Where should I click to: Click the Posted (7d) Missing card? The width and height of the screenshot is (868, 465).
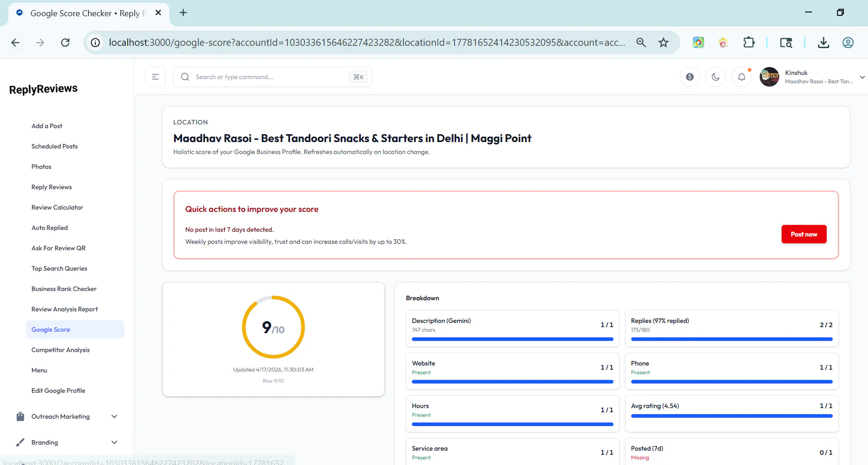732,452
